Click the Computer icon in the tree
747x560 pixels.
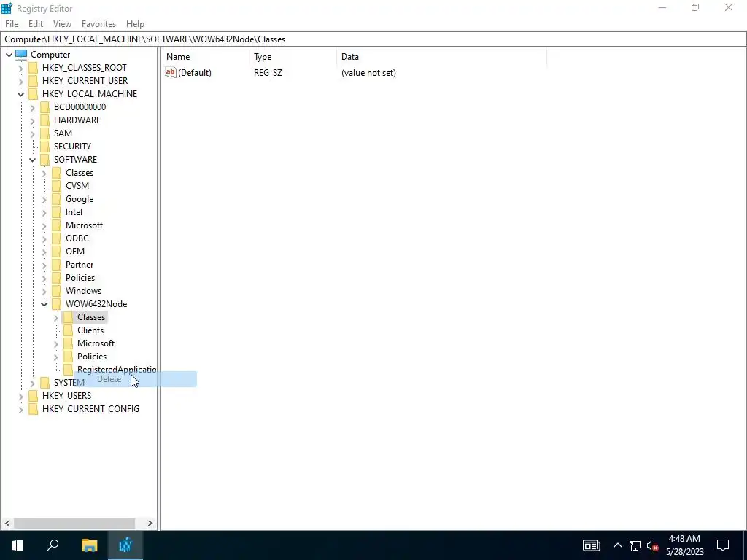(x=21, y=54)
